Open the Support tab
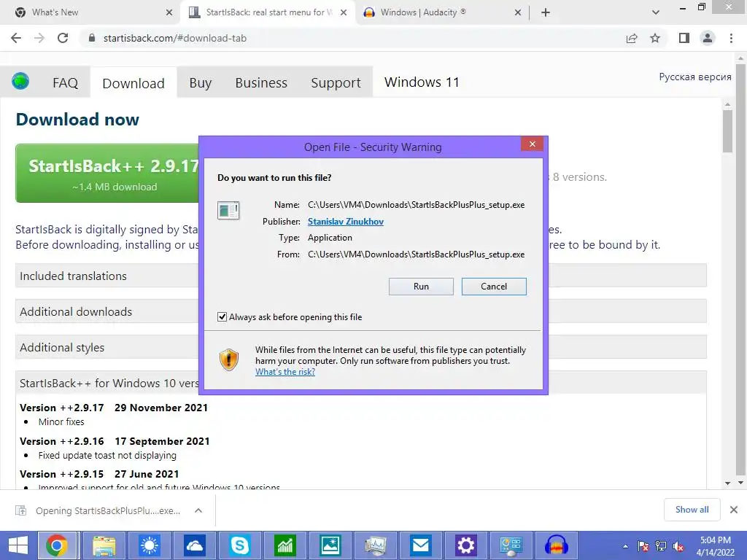Image resolution: width=747 pixels, height=560 pixels. (336, 83)
